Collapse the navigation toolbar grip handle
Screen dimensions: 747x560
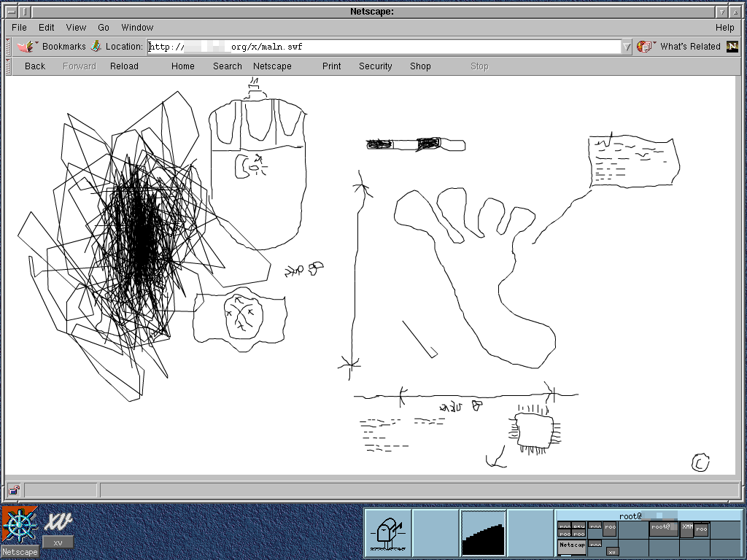click(8, 66)
